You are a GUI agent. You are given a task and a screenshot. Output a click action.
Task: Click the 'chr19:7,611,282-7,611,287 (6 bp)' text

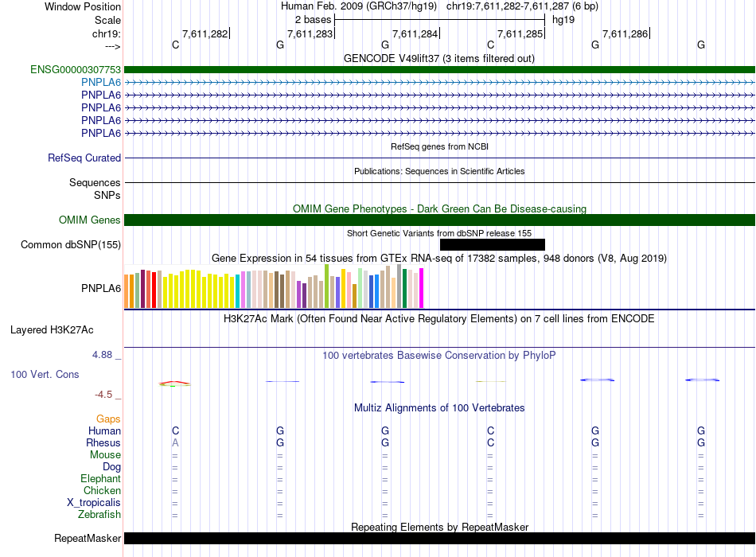(522, 6)
